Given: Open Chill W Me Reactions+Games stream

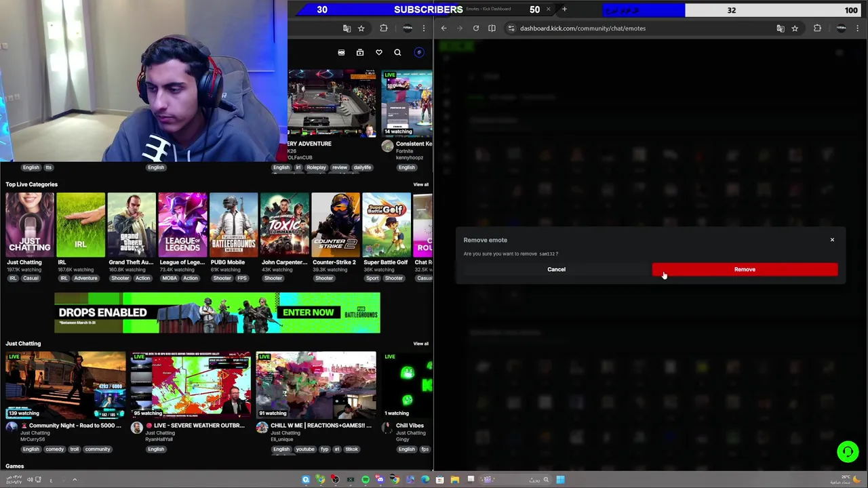Looking at the screenshot, I should click(316, 385).
